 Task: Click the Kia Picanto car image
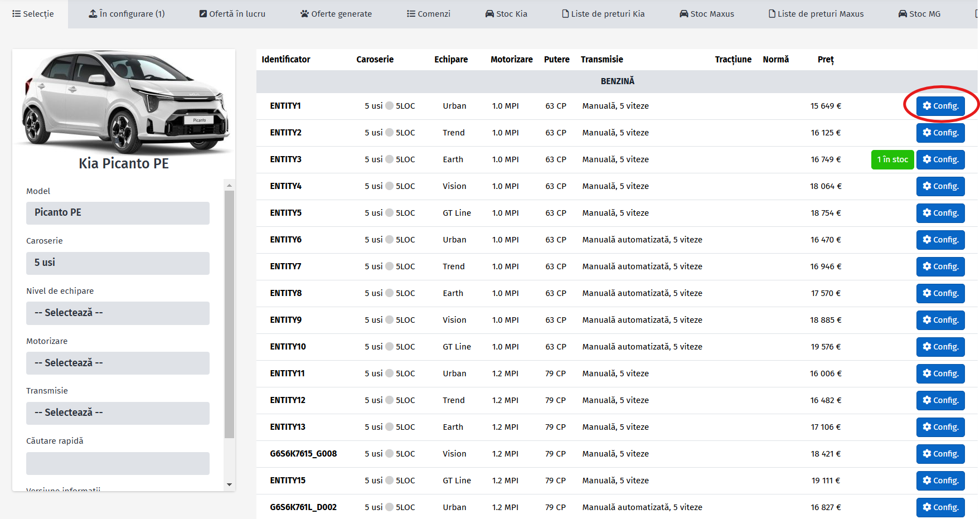(124, 102)
